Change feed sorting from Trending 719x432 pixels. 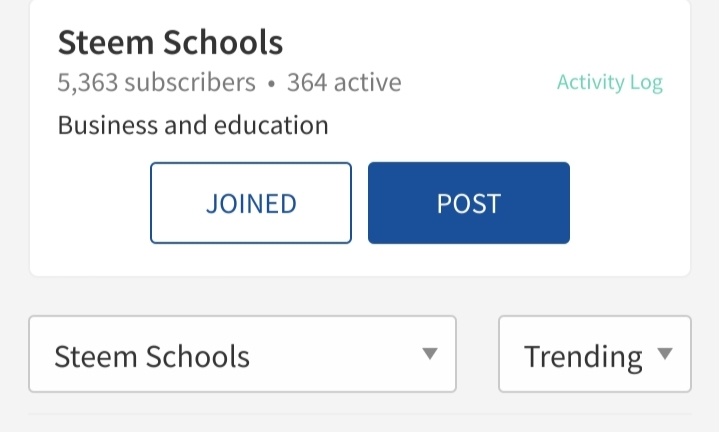594,354
